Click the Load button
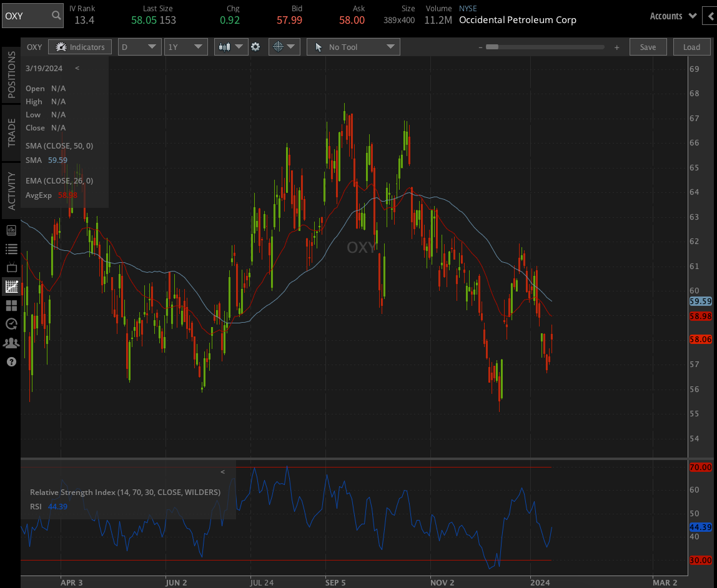The width and height of the screenshot is (717, 588). 691,47
